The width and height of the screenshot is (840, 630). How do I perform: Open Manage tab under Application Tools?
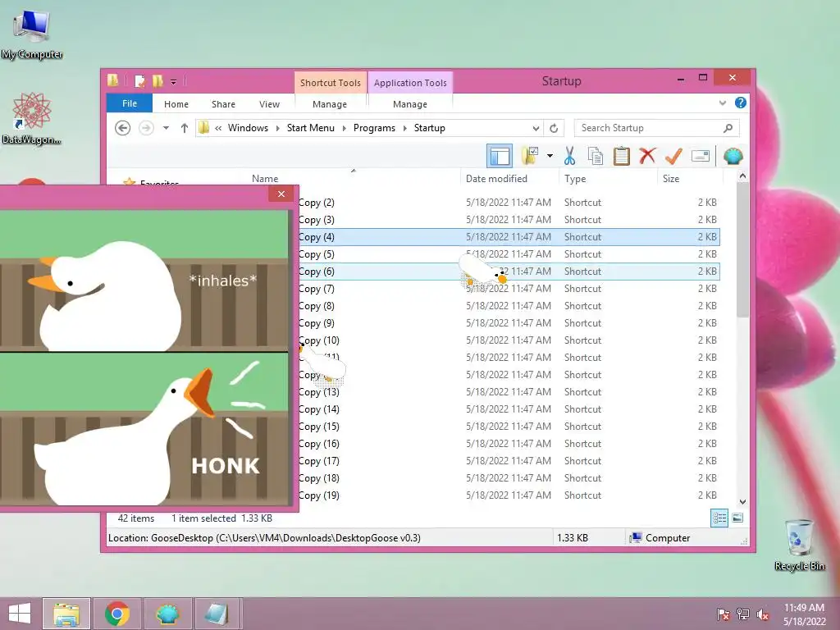tap(410, 104)
